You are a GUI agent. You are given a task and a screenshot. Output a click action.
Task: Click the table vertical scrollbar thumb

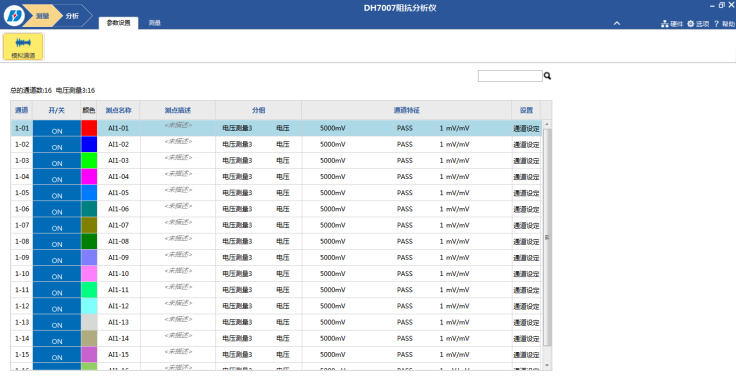pos(546,238)
